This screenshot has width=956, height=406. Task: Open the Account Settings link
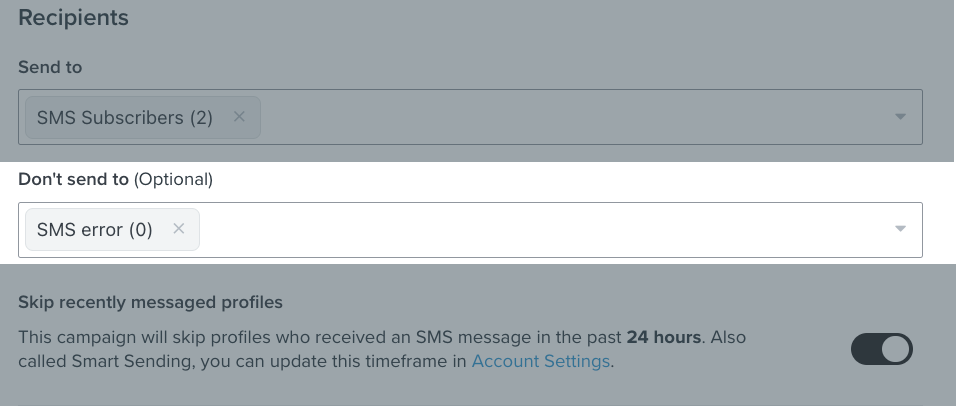pos(540,361)
